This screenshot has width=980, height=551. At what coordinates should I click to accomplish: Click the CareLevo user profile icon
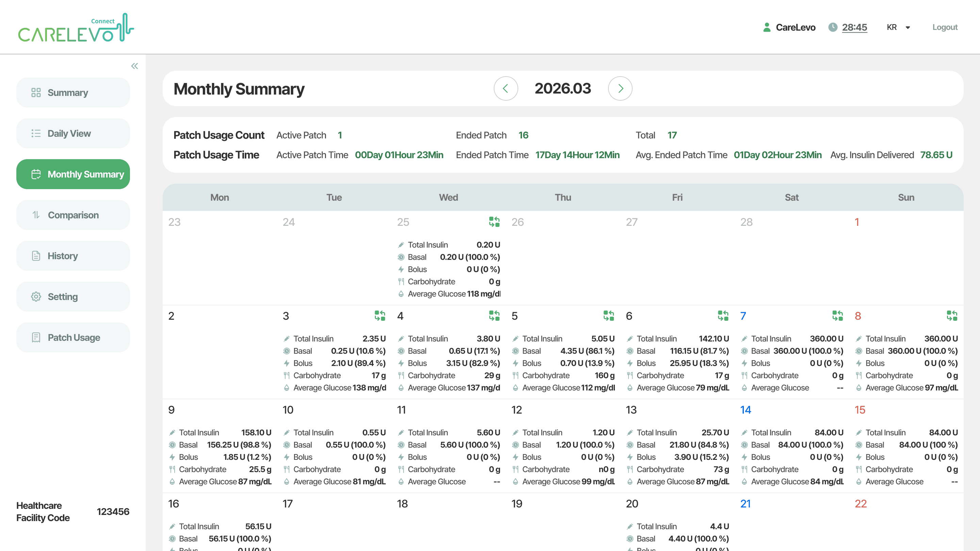click(767, 27)
